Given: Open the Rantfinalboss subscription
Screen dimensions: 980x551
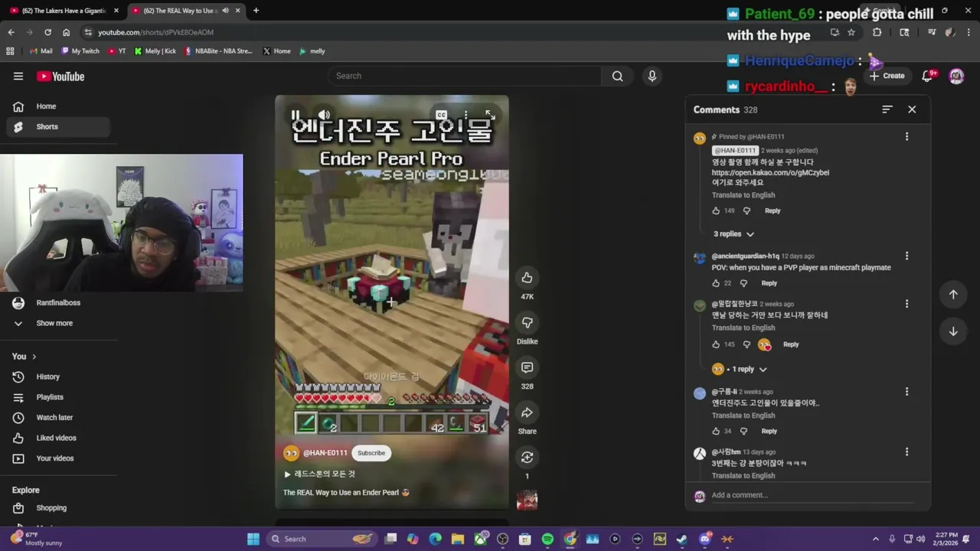Looking at the screenshot, I should (57, 303).
